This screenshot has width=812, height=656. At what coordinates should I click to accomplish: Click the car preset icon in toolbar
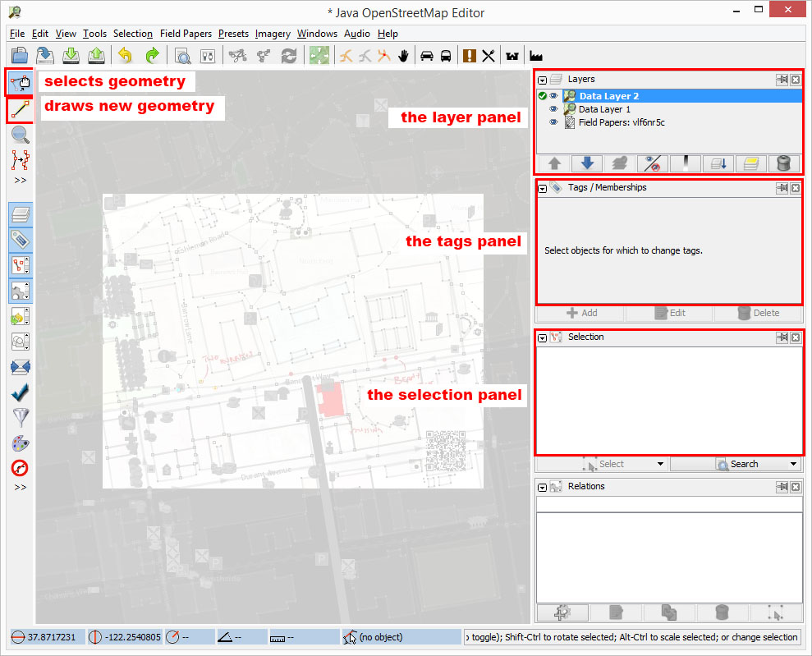coord(427,55)
